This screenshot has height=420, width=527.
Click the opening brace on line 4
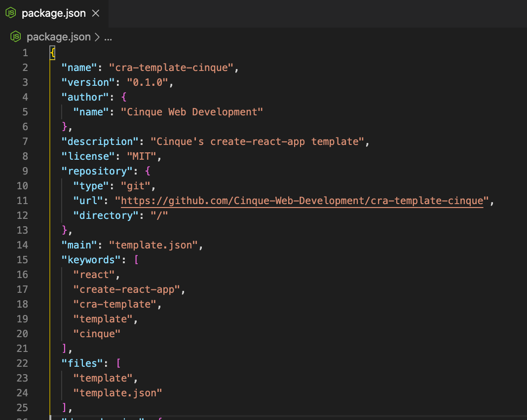tap(124, 97)
